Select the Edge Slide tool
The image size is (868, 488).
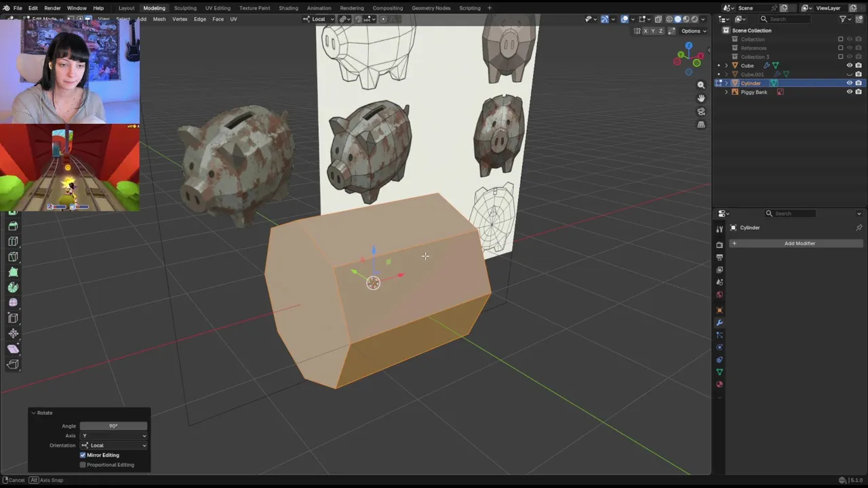tap(13, 318)
